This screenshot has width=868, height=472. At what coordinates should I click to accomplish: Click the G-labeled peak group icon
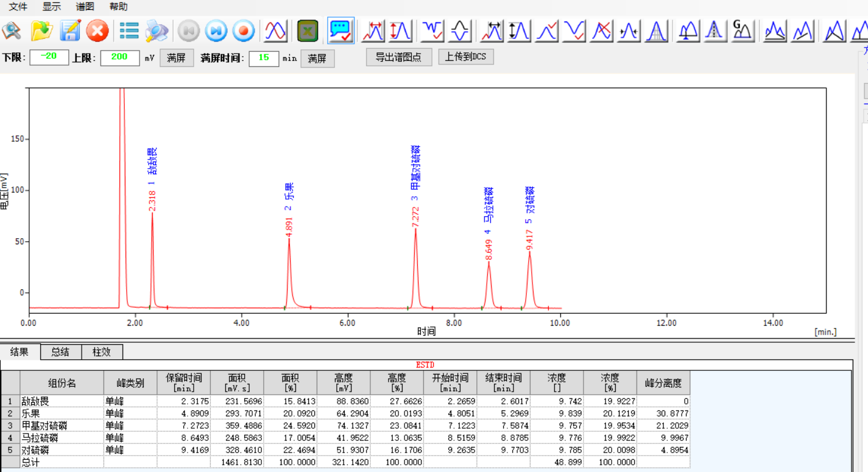[x=743, y=30]
